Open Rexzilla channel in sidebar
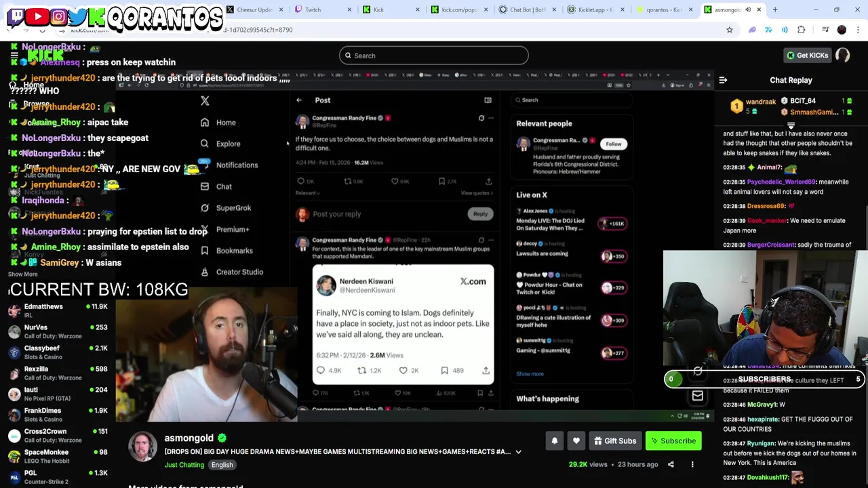The image size is (868, 488). pos(58,373)
